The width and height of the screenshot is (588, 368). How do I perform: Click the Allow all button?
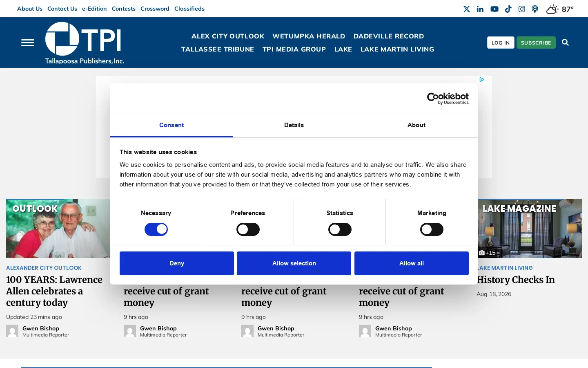pyautogui.click(x=412, y=263)
